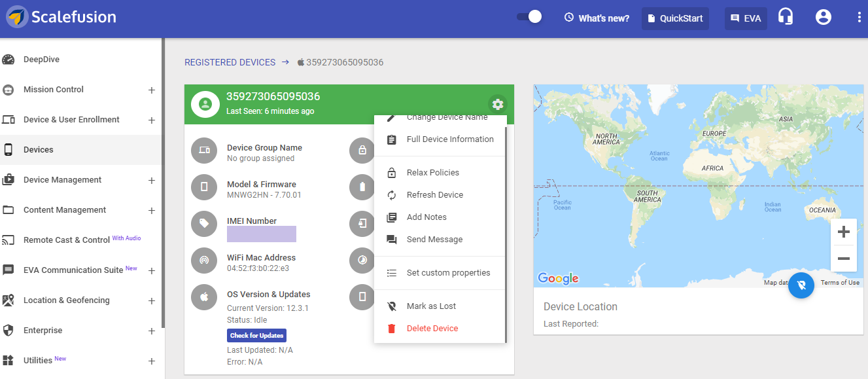Choose Add Notes menu entry

(x=440, y=217)
